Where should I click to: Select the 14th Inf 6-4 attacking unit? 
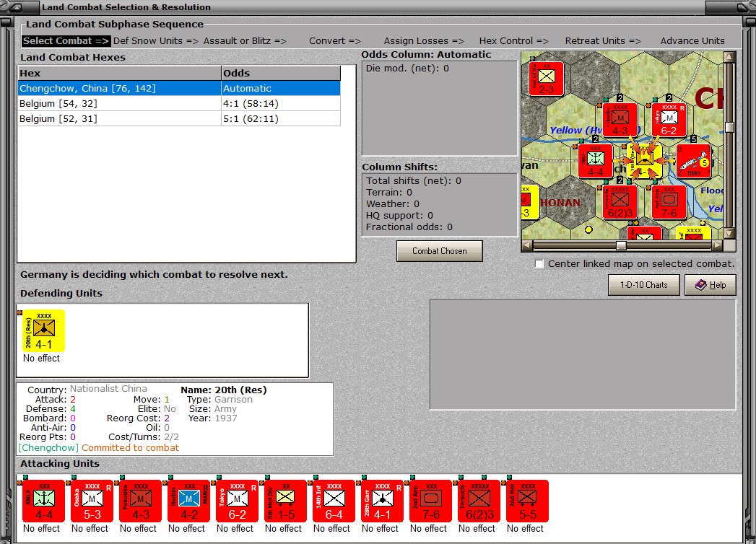[334, 501]
